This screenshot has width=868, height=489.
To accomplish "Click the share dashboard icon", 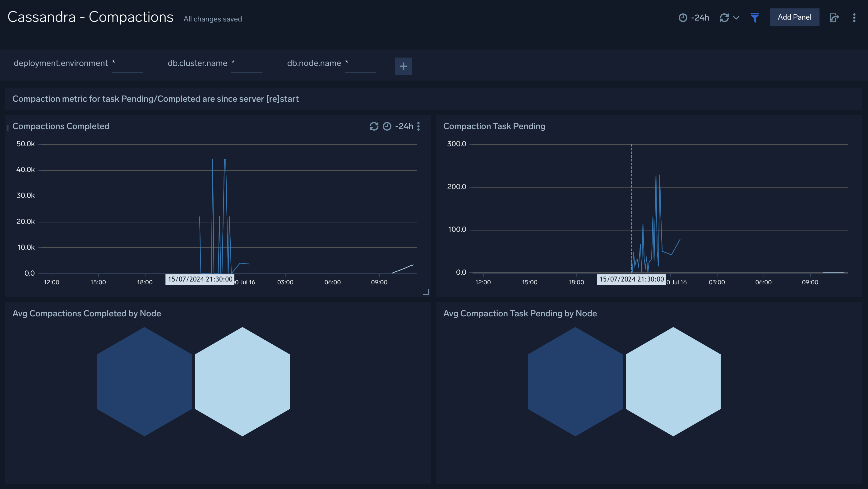I will [x=834, y=17].
